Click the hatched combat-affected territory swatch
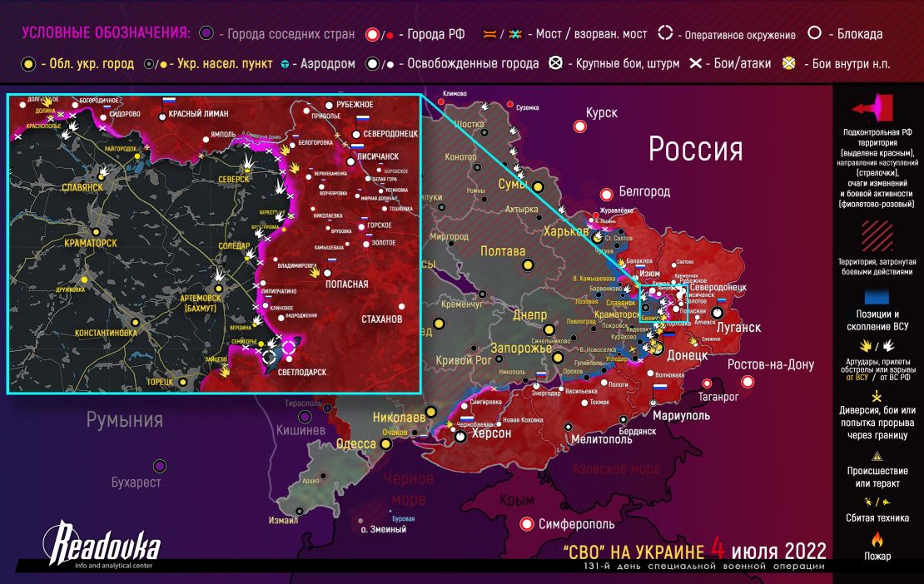This screenshot has height=584, width=924. pyautogui.click(x=877, y=235)
